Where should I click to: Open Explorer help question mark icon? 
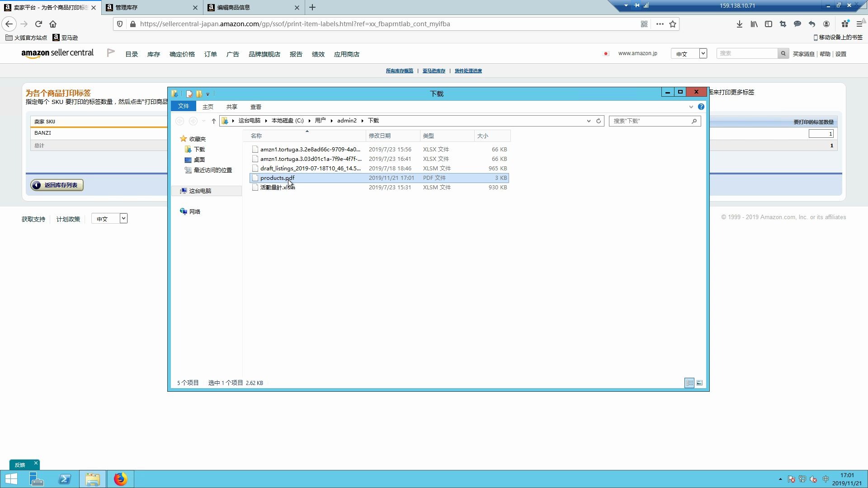point(701,107)
